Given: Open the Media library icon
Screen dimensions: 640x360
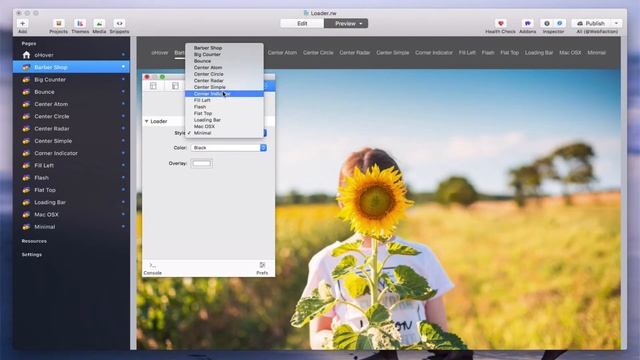Looking at the screenshot, I should pos(99,24).
